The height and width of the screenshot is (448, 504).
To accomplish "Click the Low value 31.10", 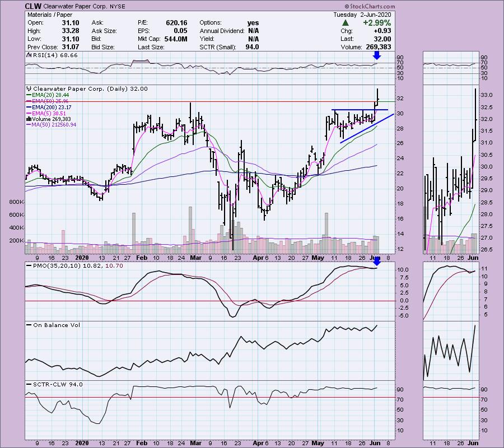I will (x=71, y=39).
